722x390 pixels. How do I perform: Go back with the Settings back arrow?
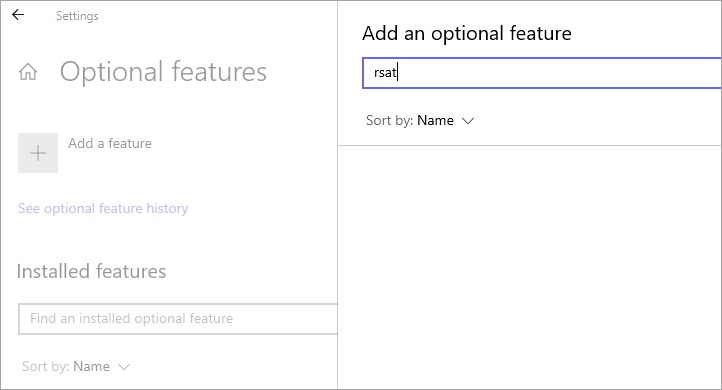click(x=18, y=15)
